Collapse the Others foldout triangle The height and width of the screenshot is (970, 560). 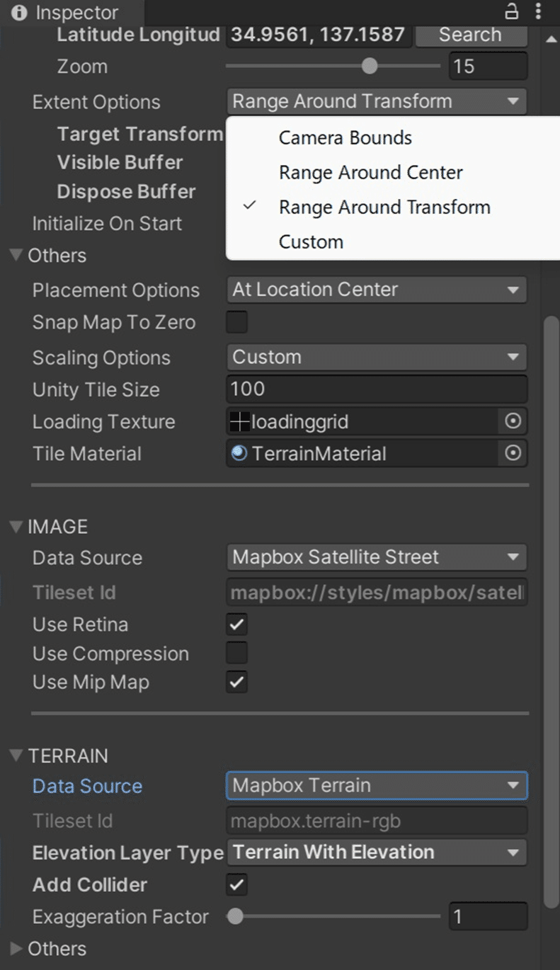(15, 255)
